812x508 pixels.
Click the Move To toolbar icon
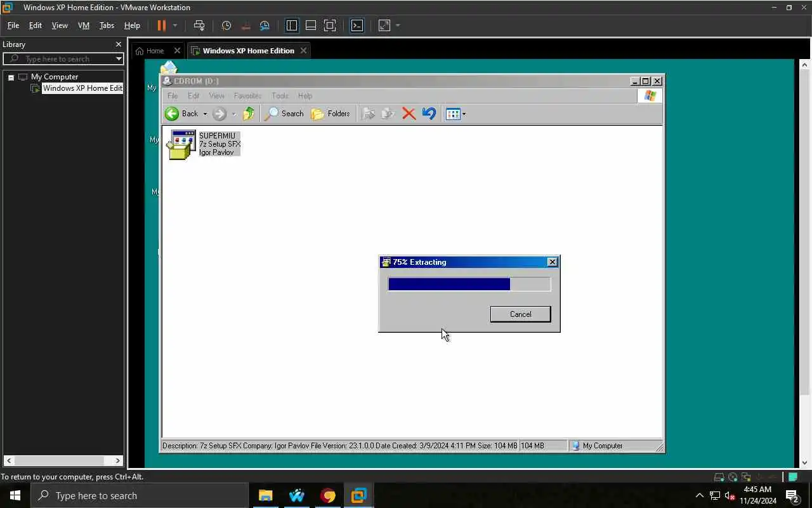coord(369,114)
